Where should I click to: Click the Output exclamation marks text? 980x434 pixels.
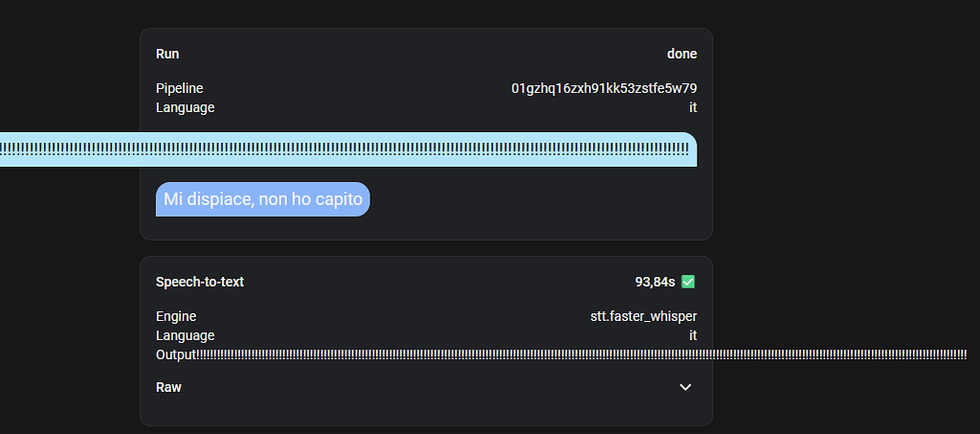tap(574, 354)
